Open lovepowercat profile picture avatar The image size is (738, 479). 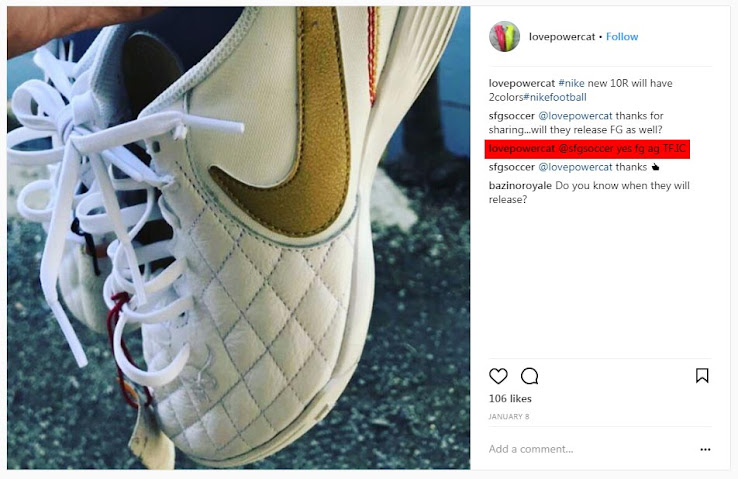point(505,36)
